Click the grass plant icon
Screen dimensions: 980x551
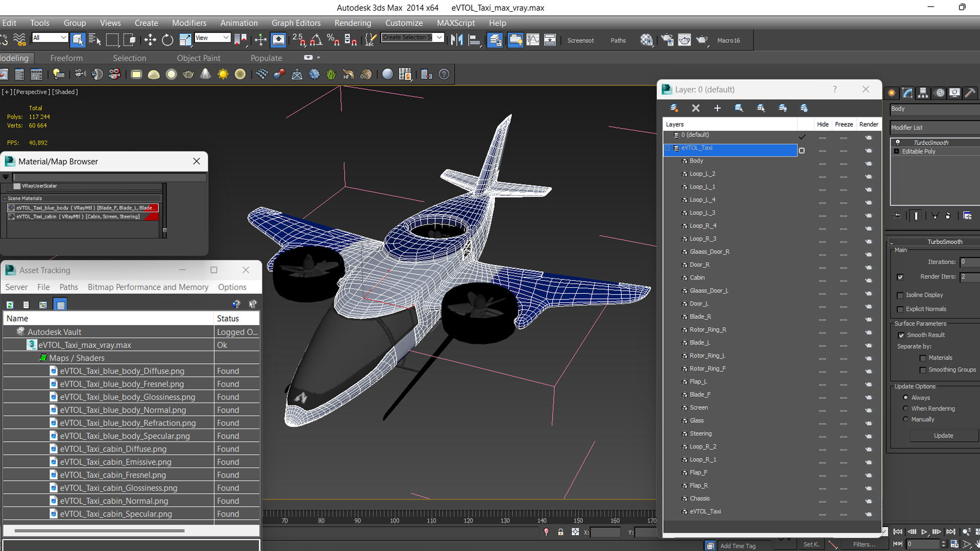331,74
